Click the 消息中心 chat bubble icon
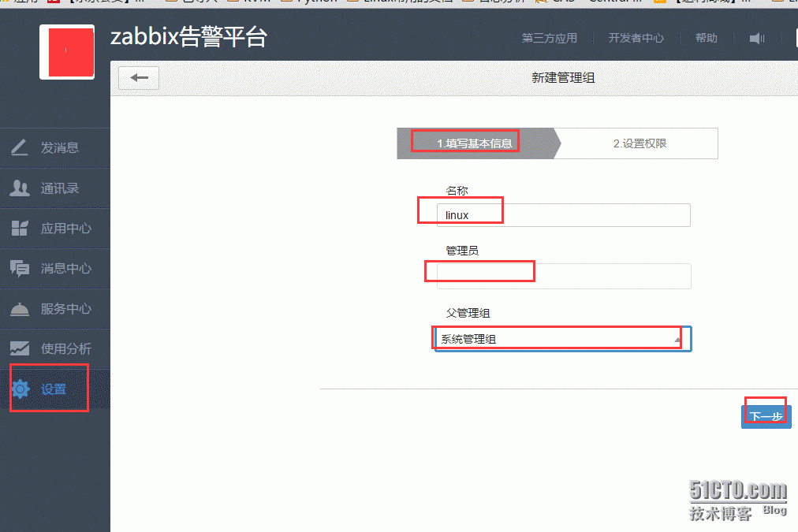798x532 pixels. (20, 268)
